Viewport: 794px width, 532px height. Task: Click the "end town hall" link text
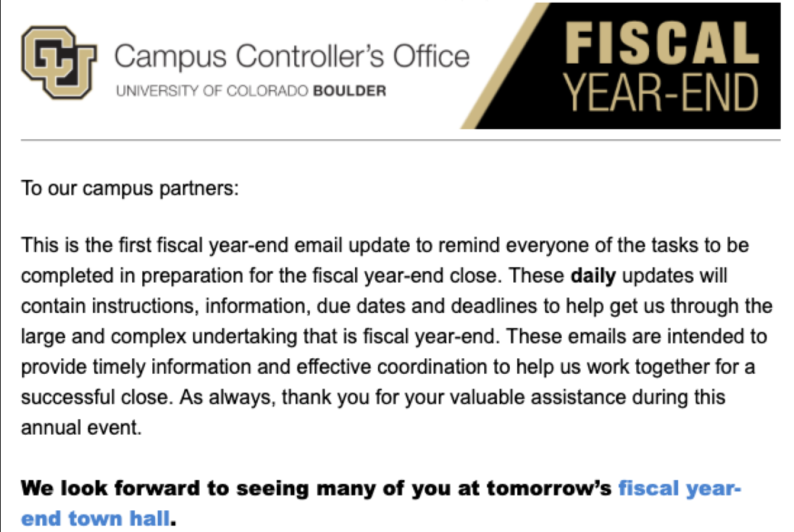[95, 519]
